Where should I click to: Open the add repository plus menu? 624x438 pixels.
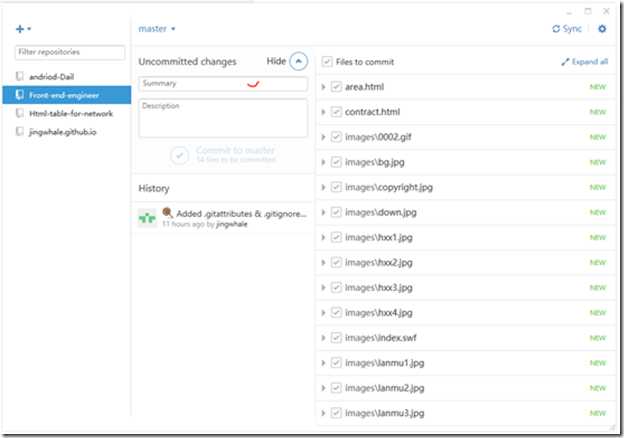pyautogui.click(x=23, y=29)
